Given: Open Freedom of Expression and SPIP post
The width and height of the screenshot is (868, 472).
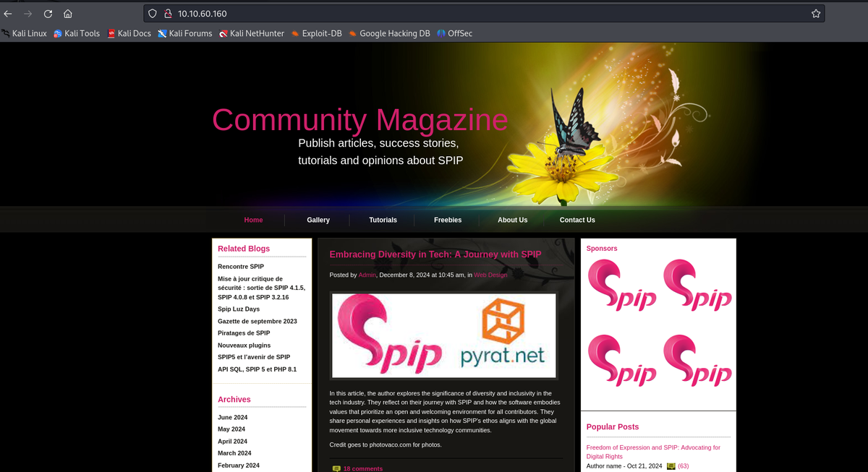Looking at the screenshot, I should coord(653,452).
